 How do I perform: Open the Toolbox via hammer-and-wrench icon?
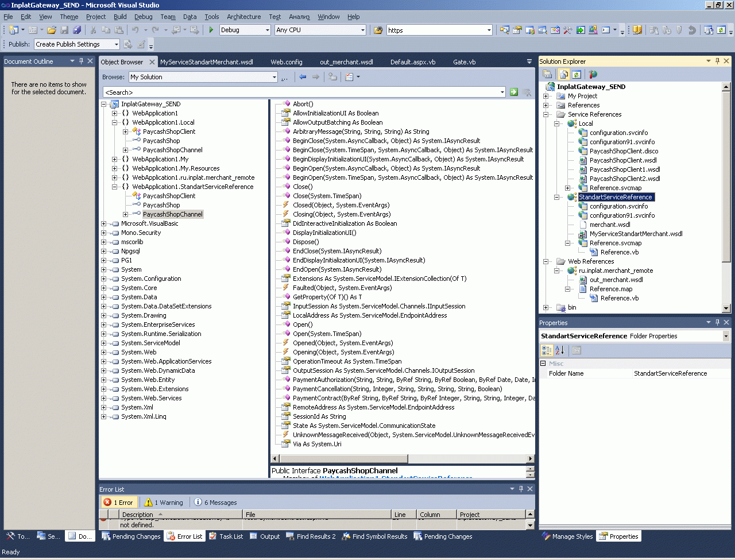(x=568, y=30)
